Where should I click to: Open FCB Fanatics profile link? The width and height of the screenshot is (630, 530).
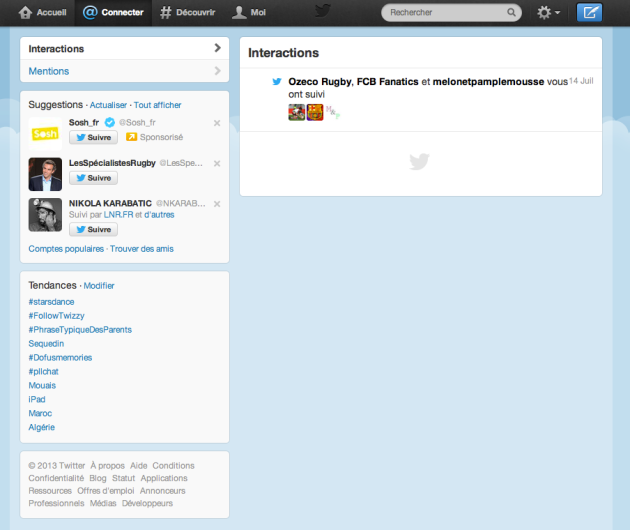388,82
